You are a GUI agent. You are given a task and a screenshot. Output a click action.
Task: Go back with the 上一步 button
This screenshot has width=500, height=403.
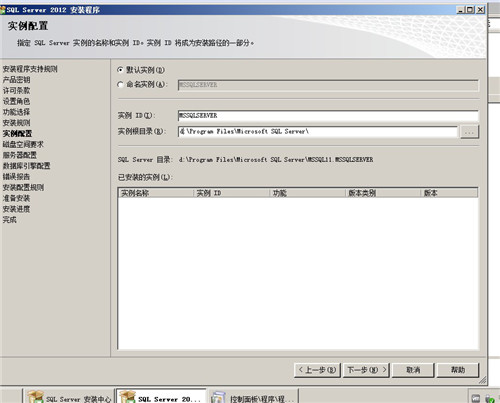tap(317, 370)
